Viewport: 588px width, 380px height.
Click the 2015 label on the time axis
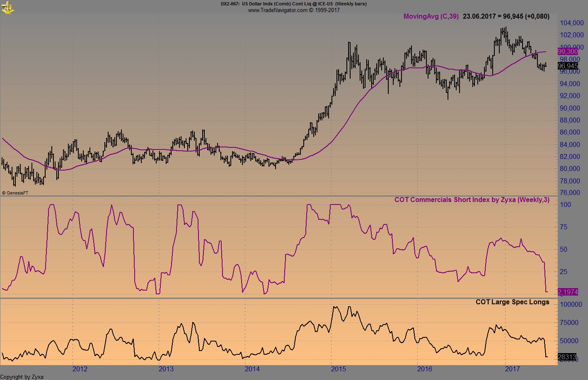(x=338, y=368)
